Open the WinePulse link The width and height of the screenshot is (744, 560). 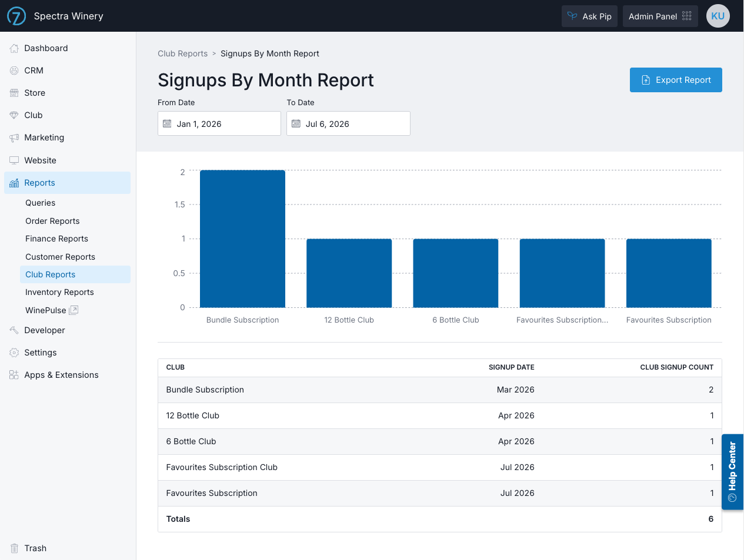(x=75, y=310)
